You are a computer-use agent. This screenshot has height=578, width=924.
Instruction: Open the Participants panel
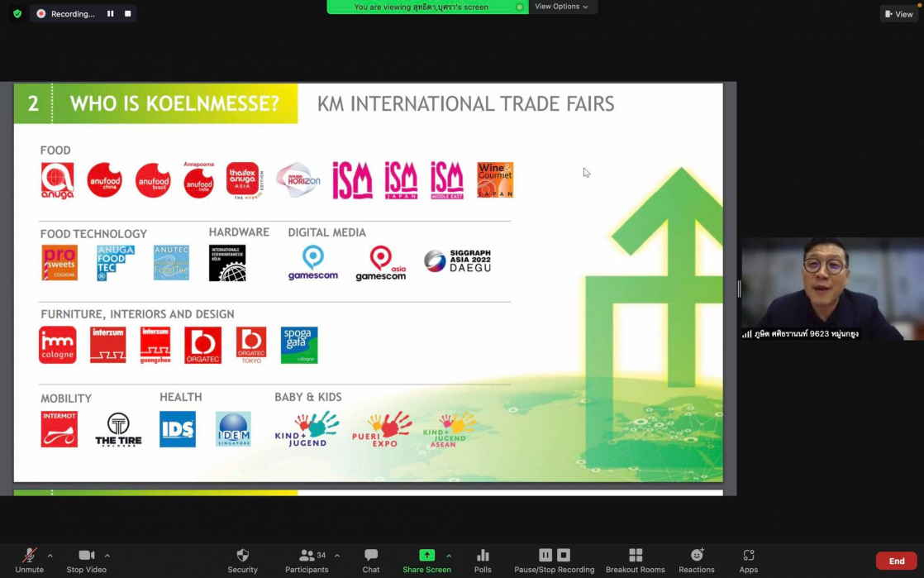307,556
